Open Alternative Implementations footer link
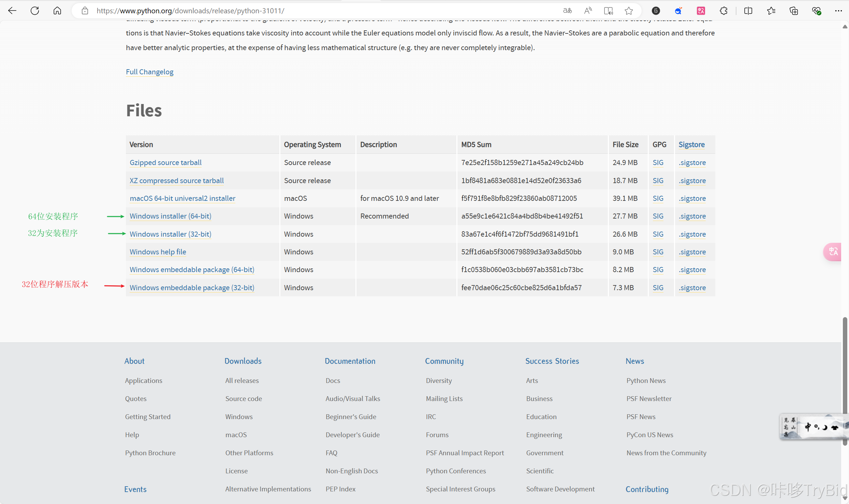 (268, 489)
